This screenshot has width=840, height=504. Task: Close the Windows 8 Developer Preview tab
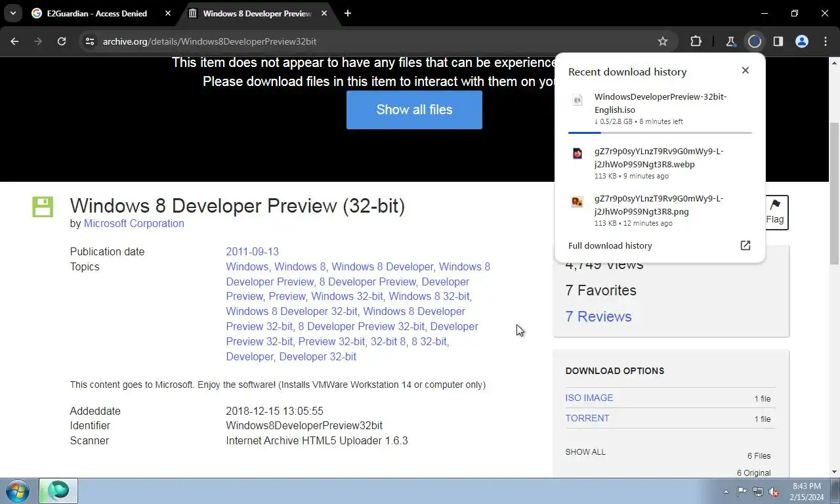point(325,13)
